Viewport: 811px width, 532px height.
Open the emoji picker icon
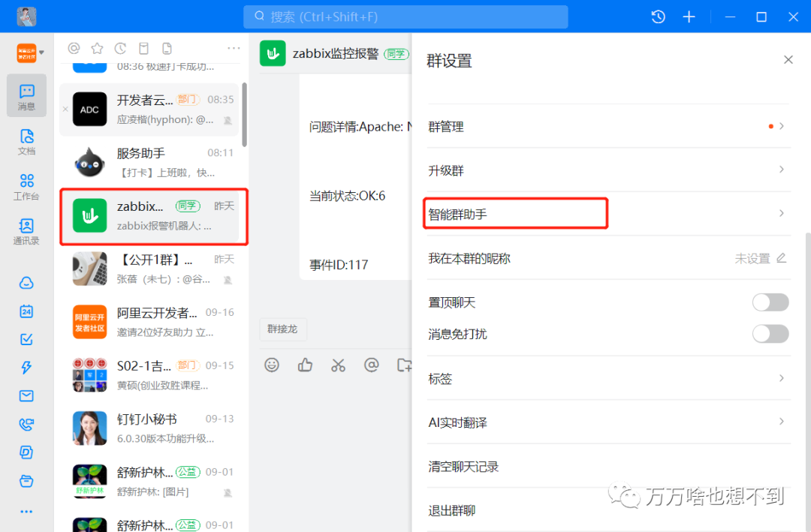pos(272,365)
